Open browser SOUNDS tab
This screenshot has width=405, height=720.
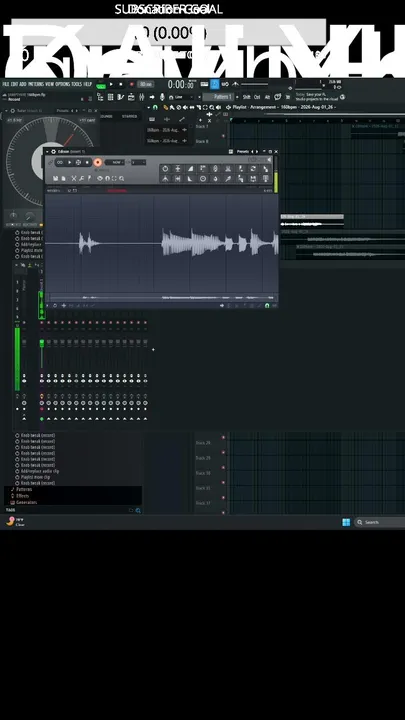click(106, 117)
